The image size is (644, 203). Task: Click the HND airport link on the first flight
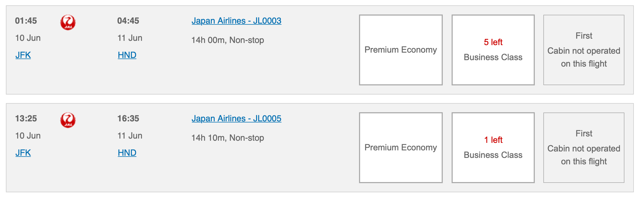click(x=127, y=56)
